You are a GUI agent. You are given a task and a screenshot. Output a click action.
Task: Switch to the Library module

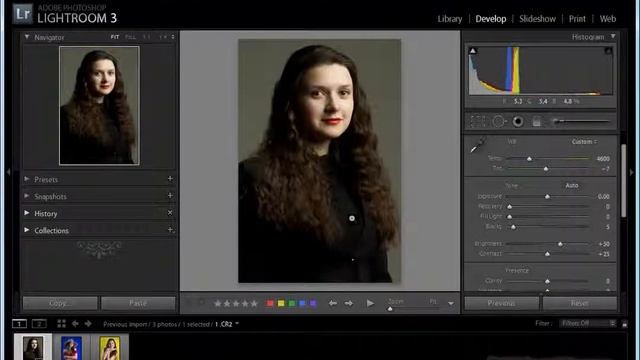coord(450,19)
